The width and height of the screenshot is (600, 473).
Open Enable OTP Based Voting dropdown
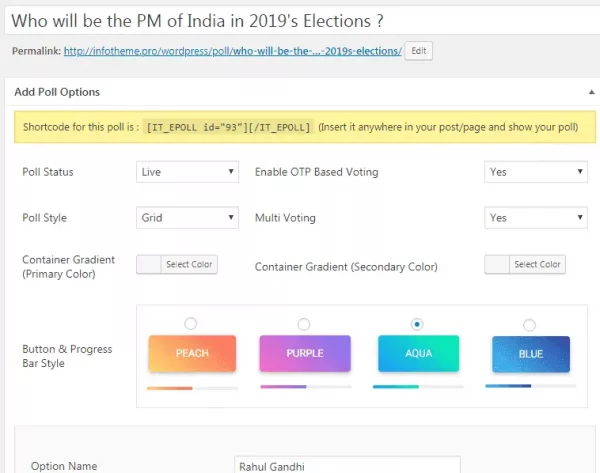point(536,172)
